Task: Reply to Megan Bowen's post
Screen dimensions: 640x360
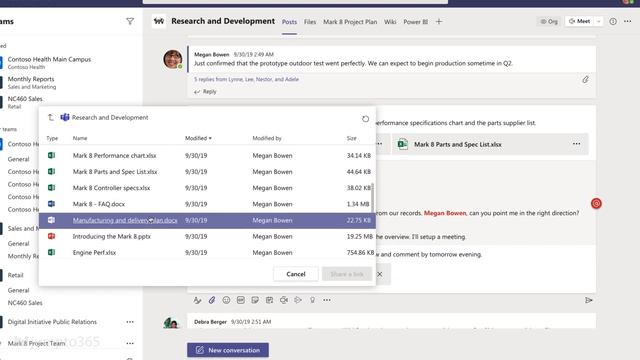Action: pyautogui.click(x=205, y=92)
